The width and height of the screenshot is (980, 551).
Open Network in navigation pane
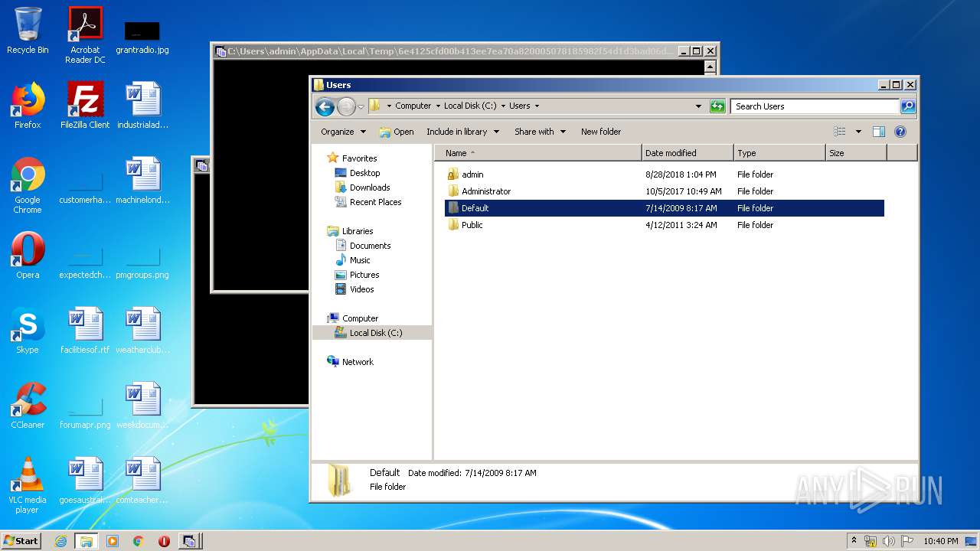pos(358,362)
